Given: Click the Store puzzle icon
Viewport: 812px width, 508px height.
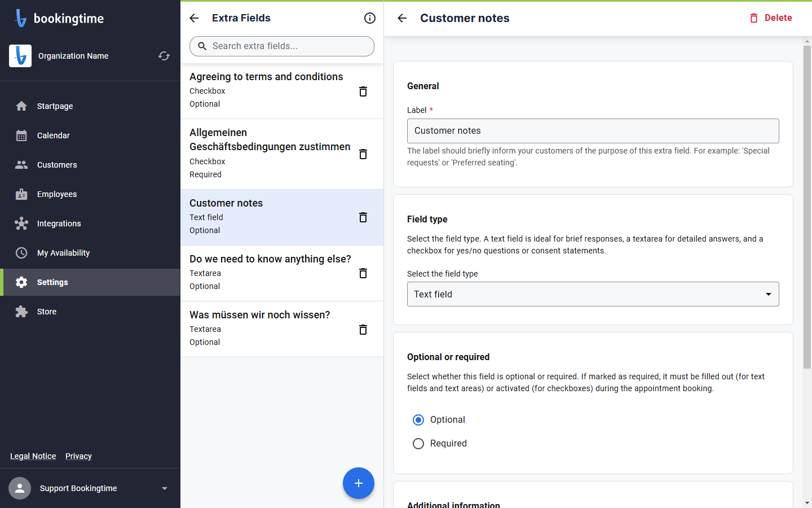Looking at the screenshot, I should 21,312.
